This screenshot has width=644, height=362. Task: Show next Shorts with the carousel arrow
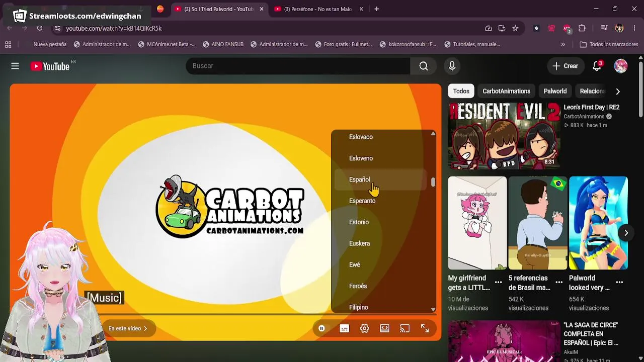[626, 233]
